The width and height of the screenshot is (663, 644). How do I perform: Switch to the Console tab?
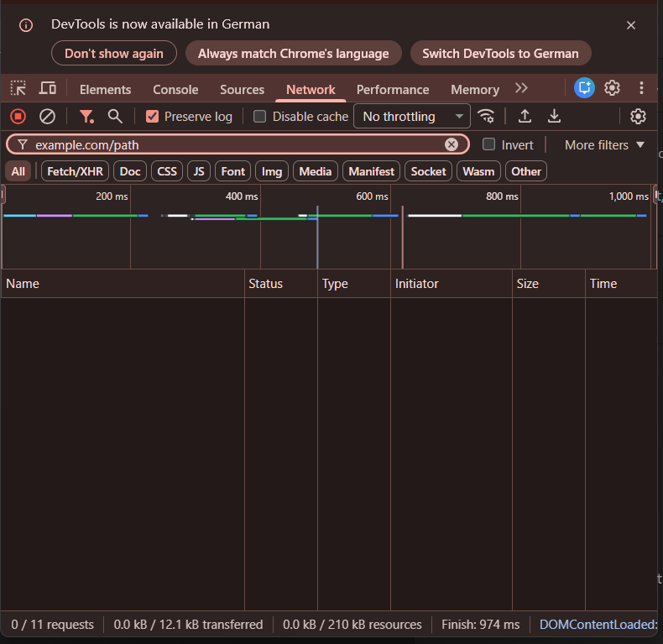coord(175,90)
